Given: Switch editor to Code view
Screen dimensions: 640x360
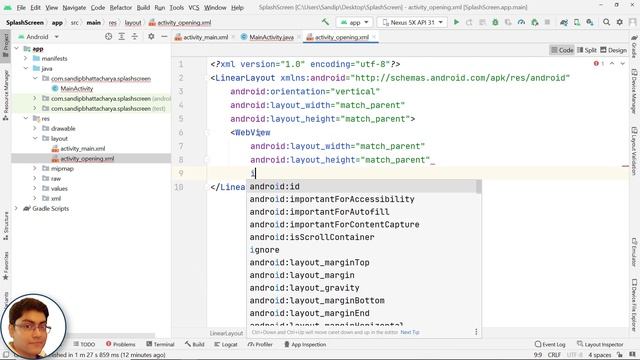Looking at the screenshot, I should [x=562, y=50].
